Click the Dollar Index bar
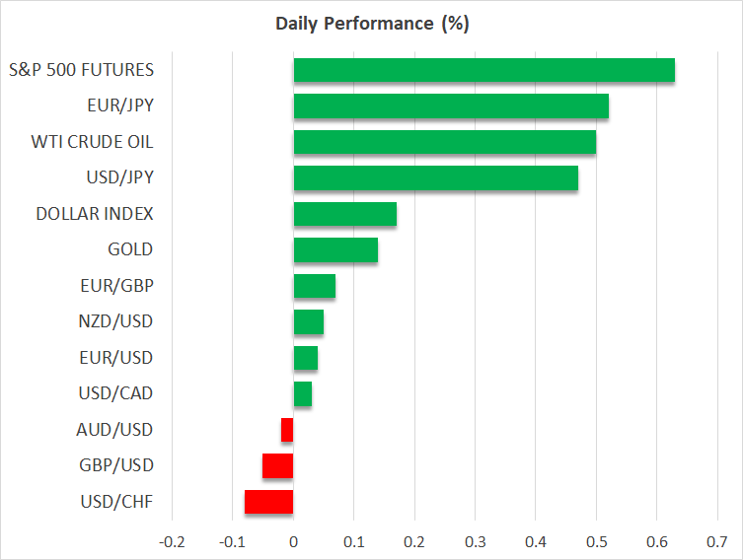The width and height of the screenshot is (743, 560). [x=344, y=214]
